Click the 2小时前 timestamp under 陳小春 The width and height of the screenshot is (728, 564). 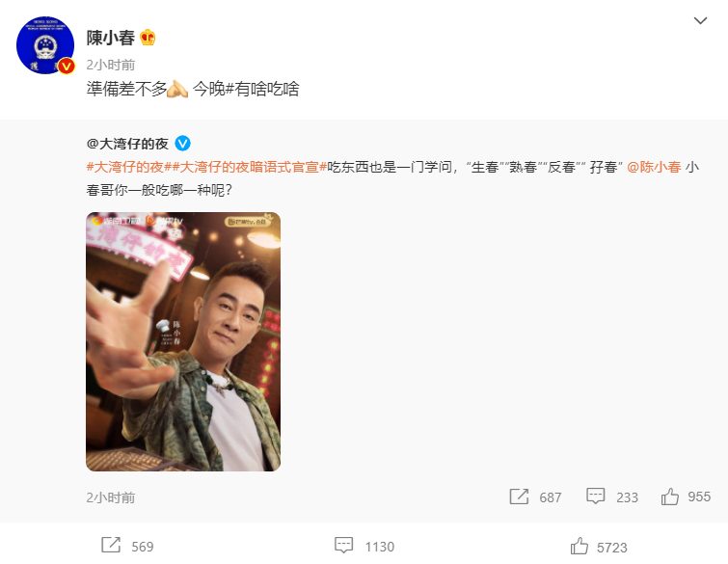111,65
